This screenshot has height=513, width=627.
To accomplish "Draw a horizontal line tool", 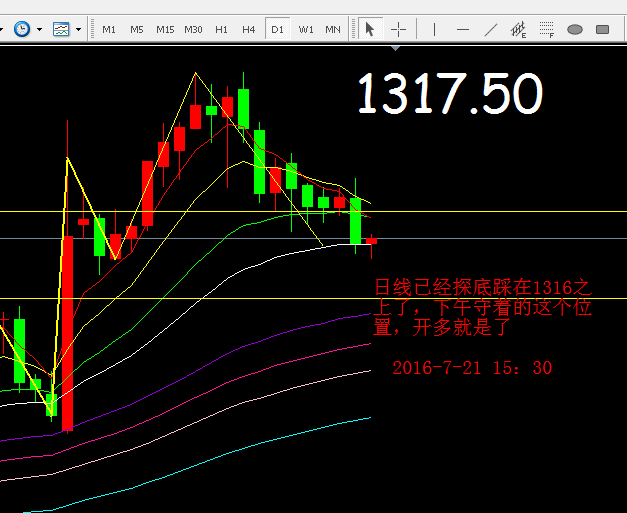I will point(463,30).
